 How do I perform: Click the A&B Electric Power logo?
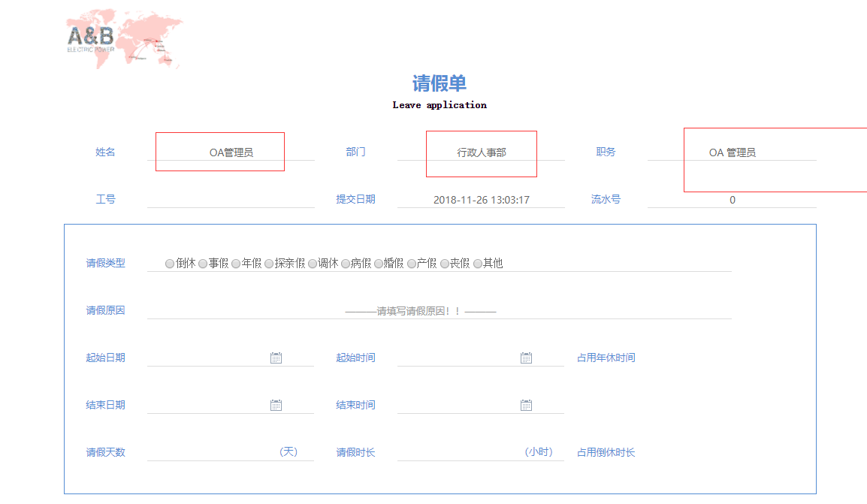[x=123, y=38]
